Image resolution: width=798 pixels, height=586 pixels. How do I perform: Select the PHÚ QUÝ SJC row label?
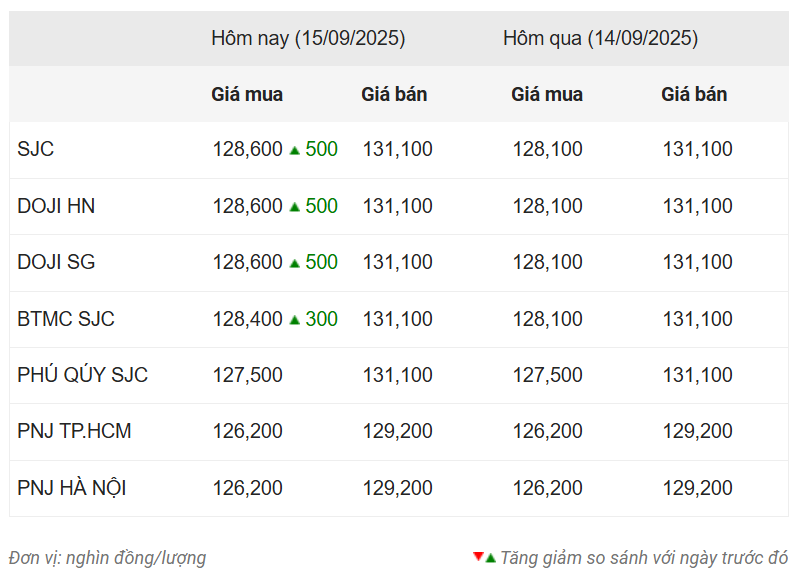click(x=82, y=375)
